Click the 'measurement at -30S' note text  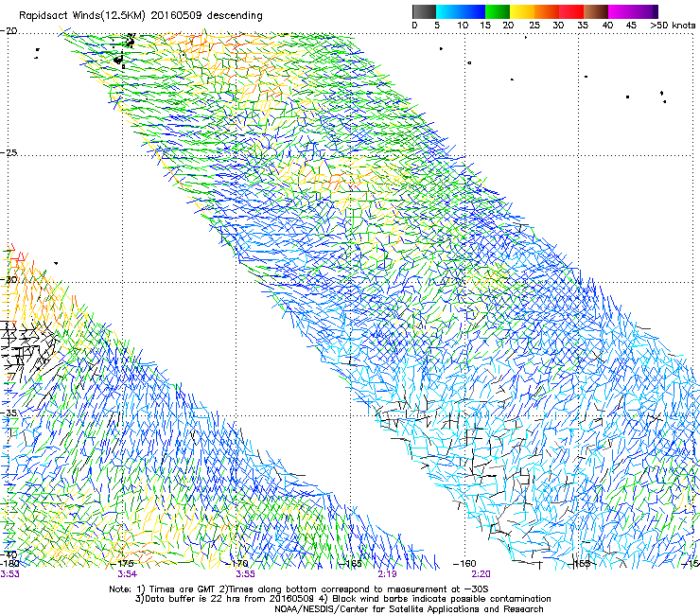click(438, 589)
